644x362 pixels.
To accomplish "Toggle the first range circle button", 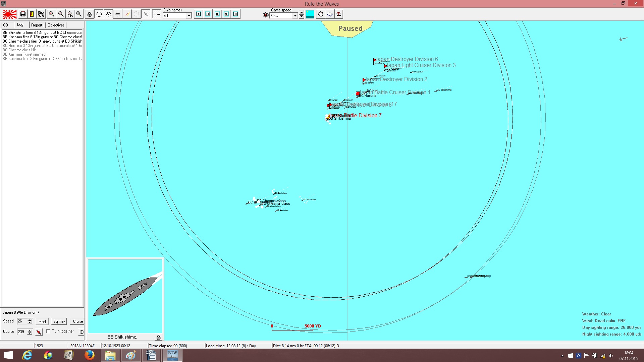I will (99, 14).
